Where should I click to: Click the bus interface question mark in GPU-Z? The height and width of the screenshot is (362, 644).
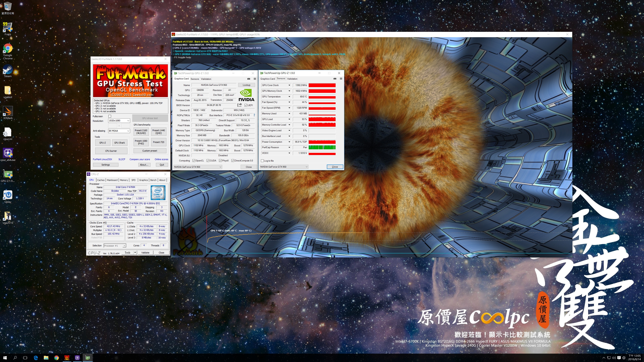point(254,115)
